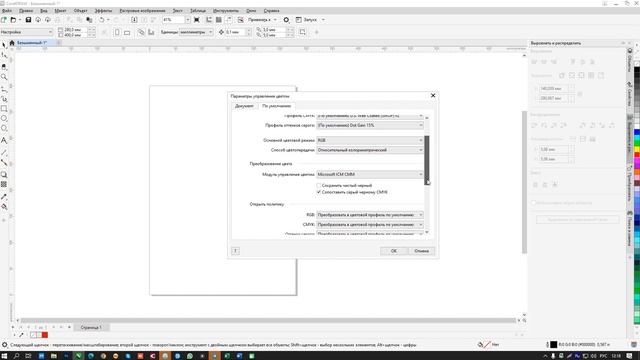Uncheck 'Сопоставить серый черному CMYK' checkbox
Screen dimensions: 640x360
[x=319, y=192]
